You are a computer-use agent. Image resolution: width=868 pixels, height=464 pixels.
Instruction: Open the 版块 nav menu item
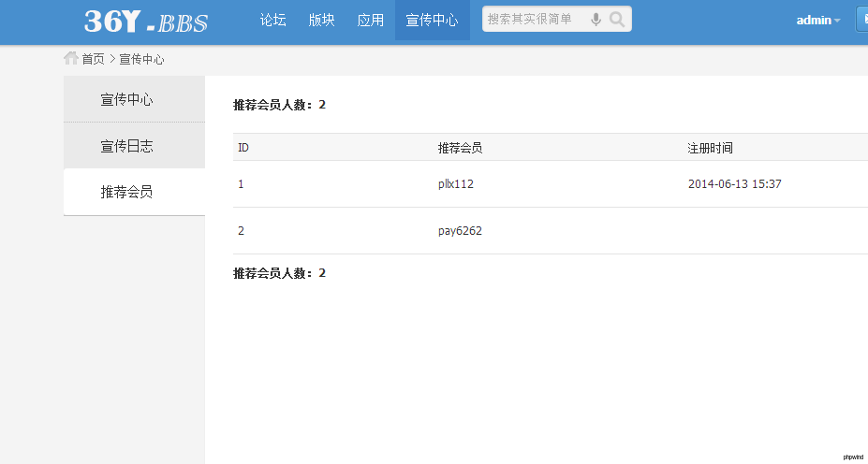pyautogui.click(x=321, y=20)
